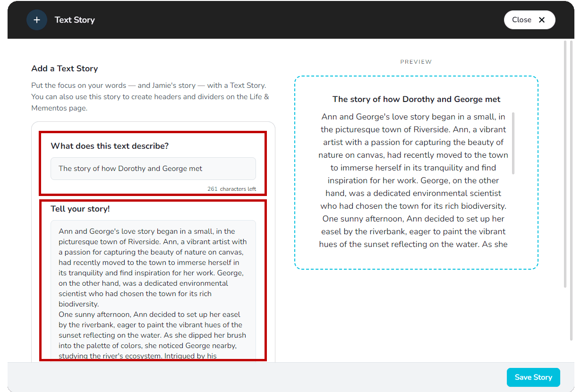Click the red-outlined title question card
The width and height of the screenshot is (581, 392).
coord(153,163)
